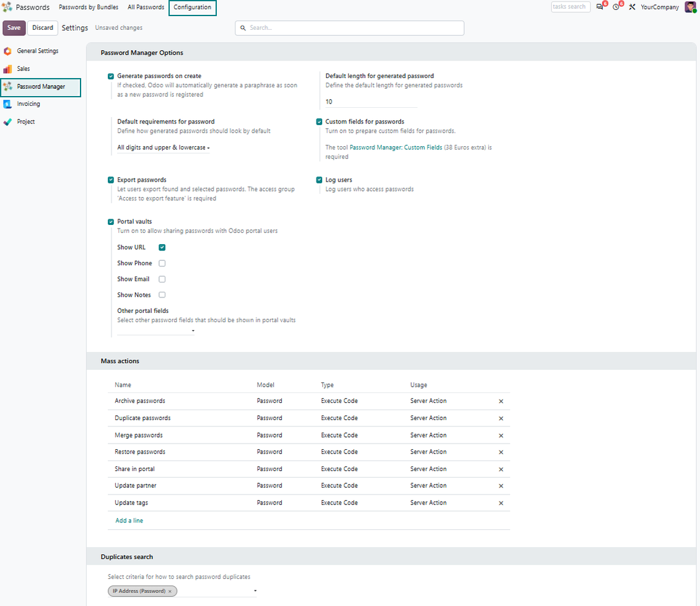Delete the Share in portal mass action

501,469
